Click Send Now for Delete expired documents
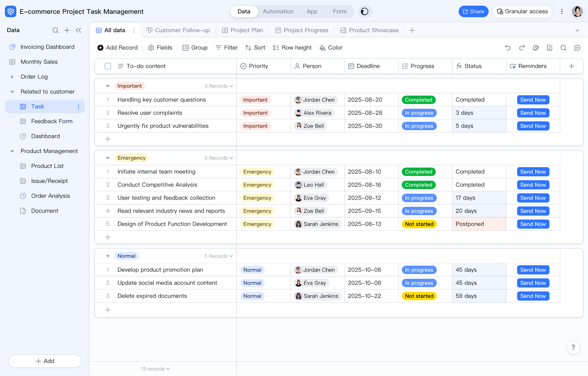The width and height of the screenshot is (588, 376). 533,296
